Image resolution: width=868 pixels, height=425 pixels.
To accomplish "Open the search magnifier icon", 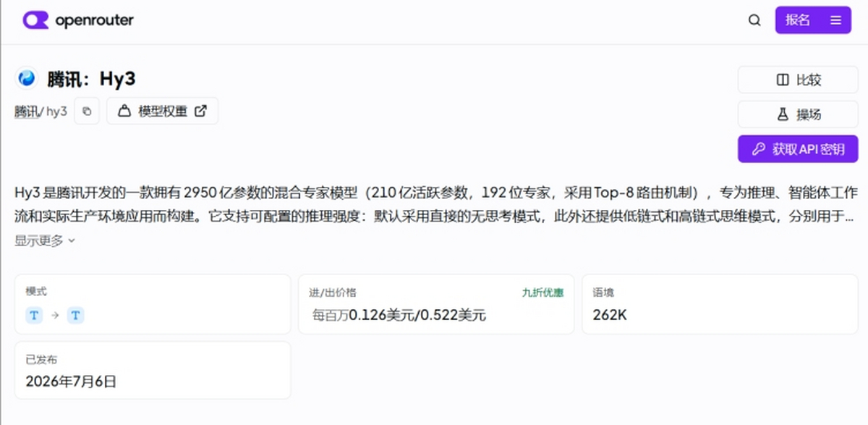I will coord(754,20).
